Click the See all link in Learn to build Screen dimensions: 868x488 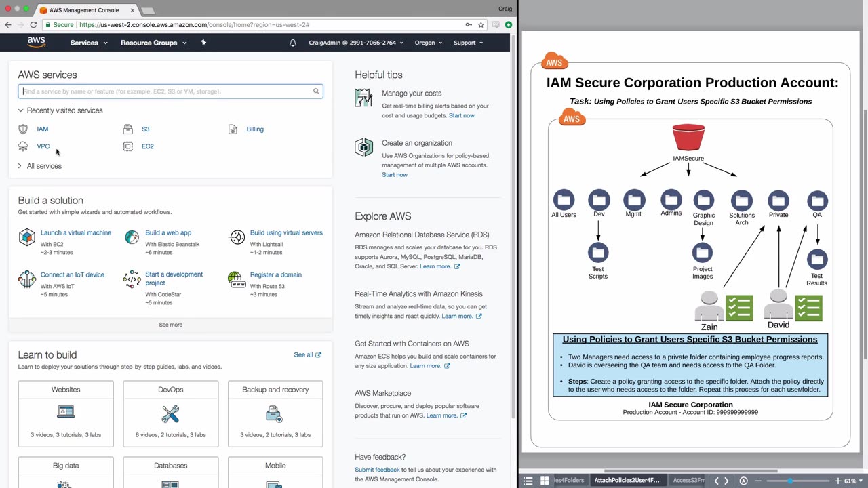308,354
